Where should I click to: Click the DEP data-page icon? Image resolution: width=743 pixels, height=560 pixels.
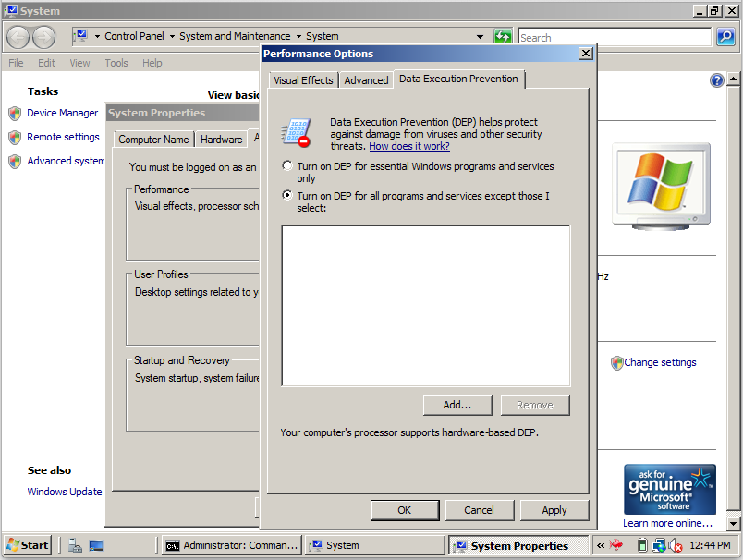tap(296, 132)
